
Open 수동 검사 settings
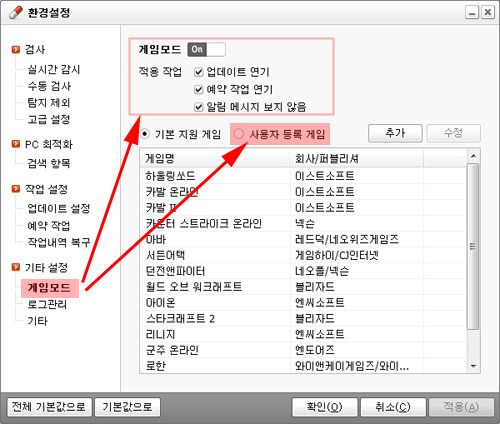point(49,86)
